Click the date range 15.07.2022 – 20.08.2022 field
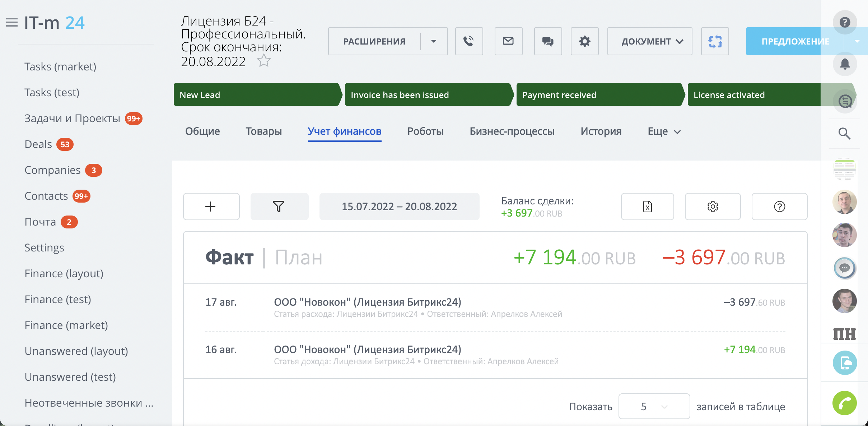 [x=399, y=207]
